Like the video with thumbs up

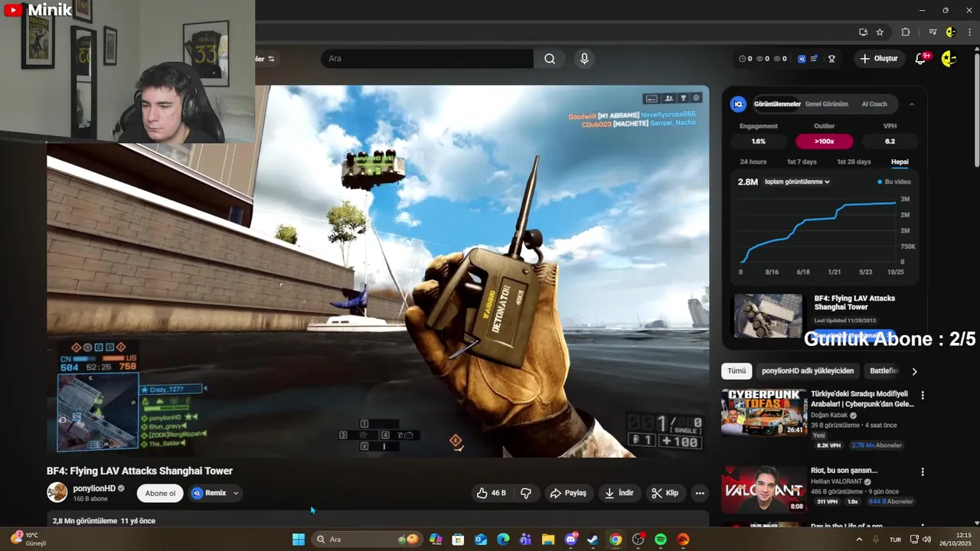(x=492, y=493)
